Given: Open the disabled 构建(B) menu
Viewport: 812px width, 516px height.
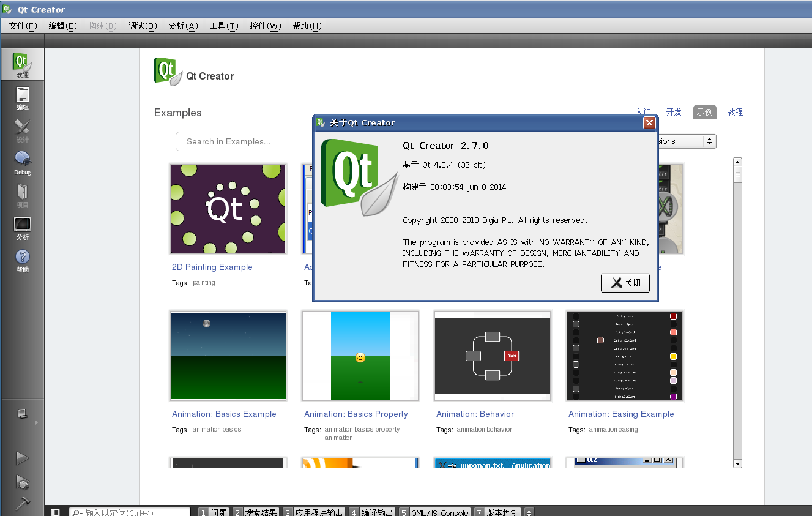Looking at the screenshot, I should click(x=103, y=26).
